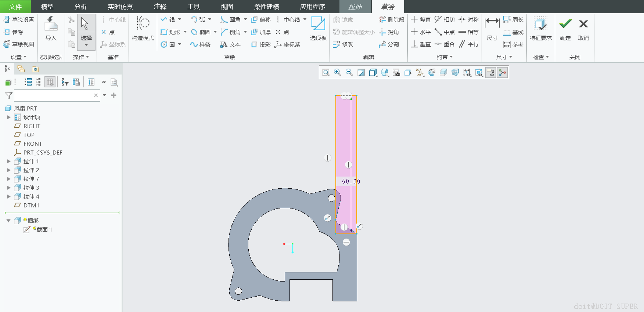Select the Spline (样条) tool

point(200,44)
